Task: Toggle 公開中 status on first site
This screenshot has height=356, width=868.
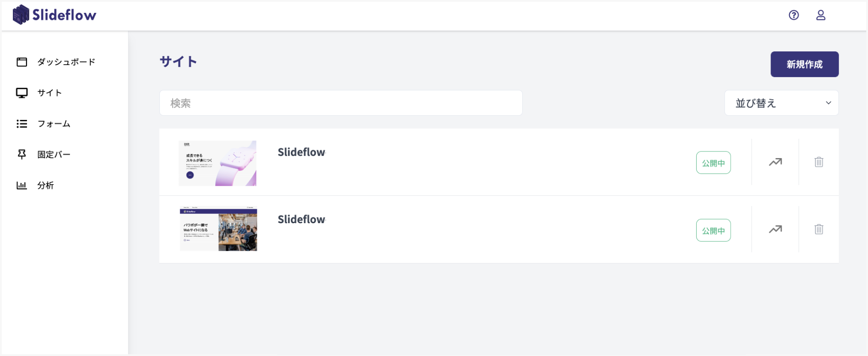Action: click(x=713, y=163)
